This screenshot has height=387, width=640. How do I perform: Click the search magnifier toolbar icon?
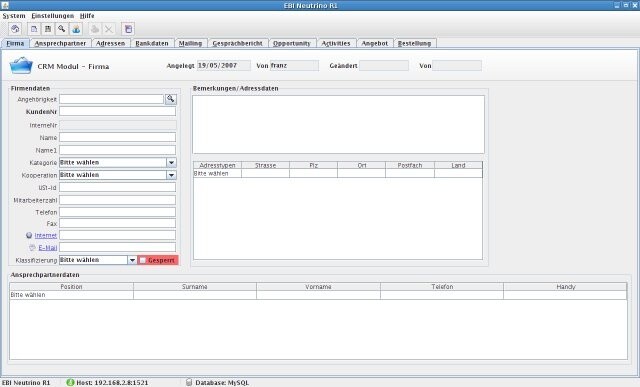click(62, 29)
